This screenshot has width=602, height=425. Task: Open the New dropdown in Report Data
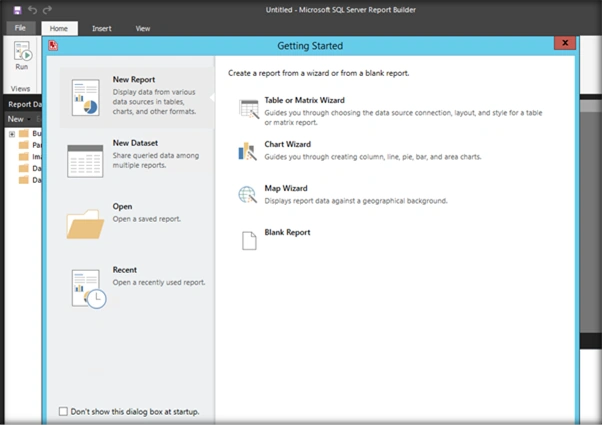pyautogui.click(x=19, y=119)
